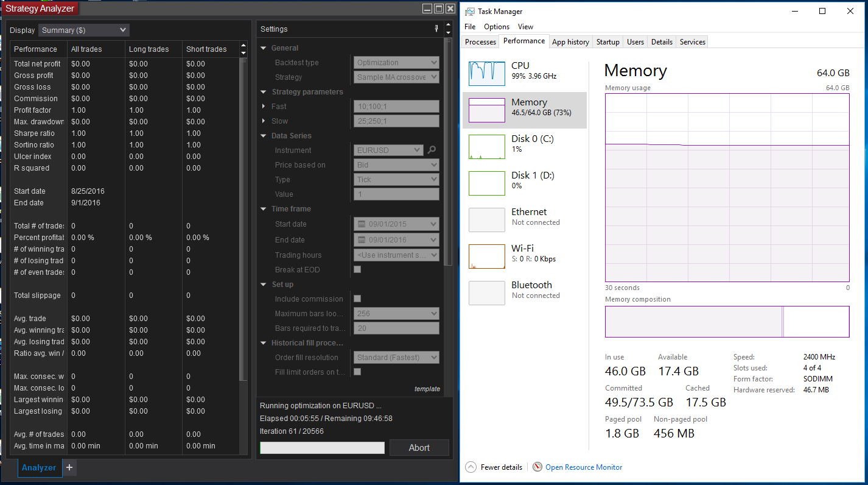
Task: Switch to the Processes tab
Action: (480, 42)
